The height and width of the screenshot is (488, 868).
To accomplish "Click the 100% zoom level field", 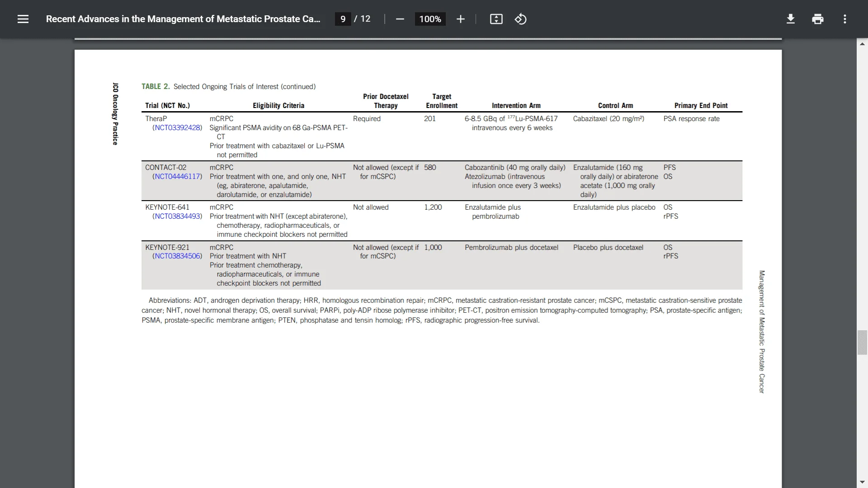I will tap(430, 19).
